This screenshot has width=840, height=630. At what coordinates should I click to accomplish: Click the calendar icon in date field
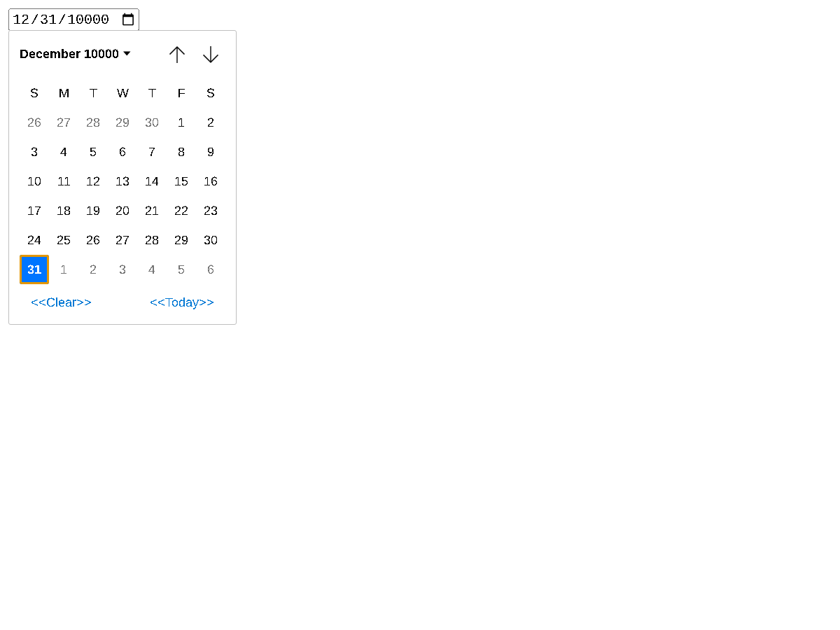click(128, 20)
